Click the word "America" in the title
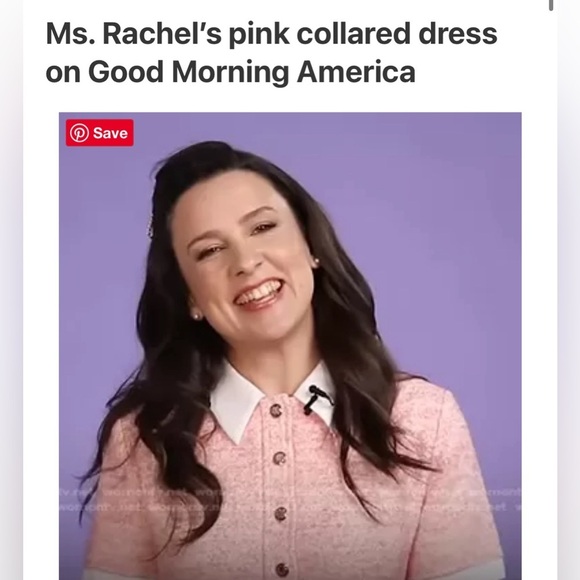 point(356,72)
